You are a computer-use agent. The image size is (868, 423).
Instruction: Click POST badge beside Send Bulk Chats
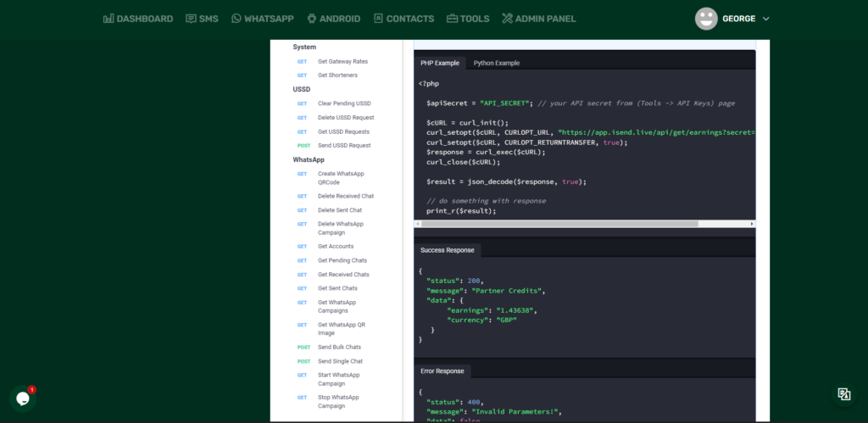[303, 348]
